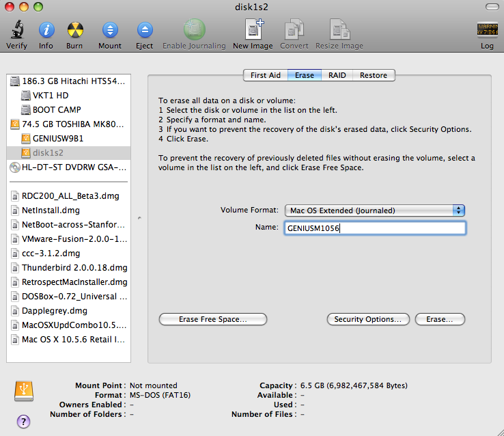Image resolution: width=504 pixels, height=436 pixels.
Task: Select Thunderbird 2.0.0.18.dmg image
Action: [x=68, y=267]
